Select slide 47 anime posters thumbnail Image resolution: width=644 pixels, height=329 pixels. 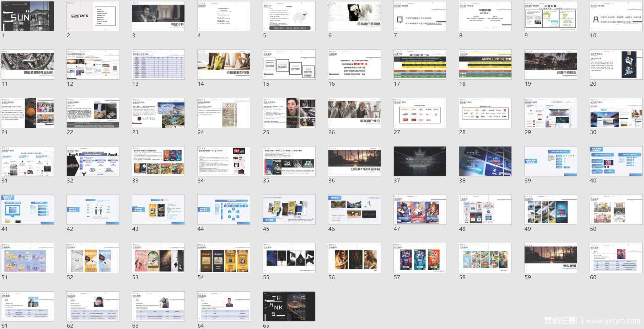click(420, 210)
